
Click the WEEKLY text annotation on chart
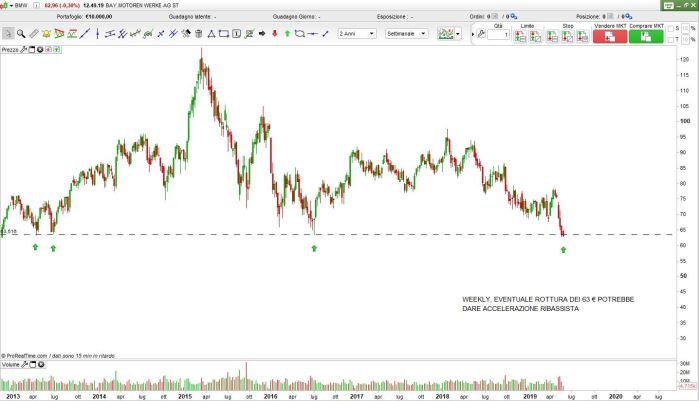click(547, 304)
